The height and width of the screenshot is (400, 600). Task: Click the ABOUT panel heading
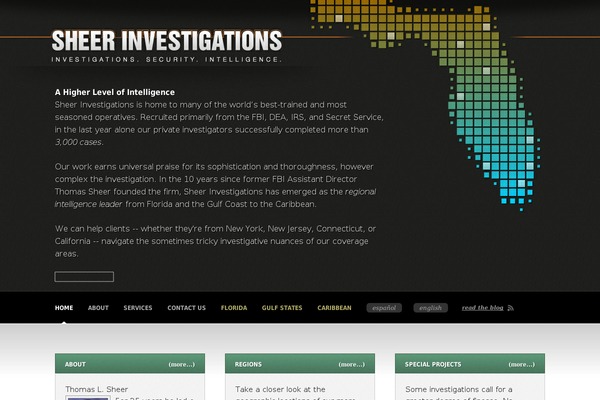coord(75,364)
